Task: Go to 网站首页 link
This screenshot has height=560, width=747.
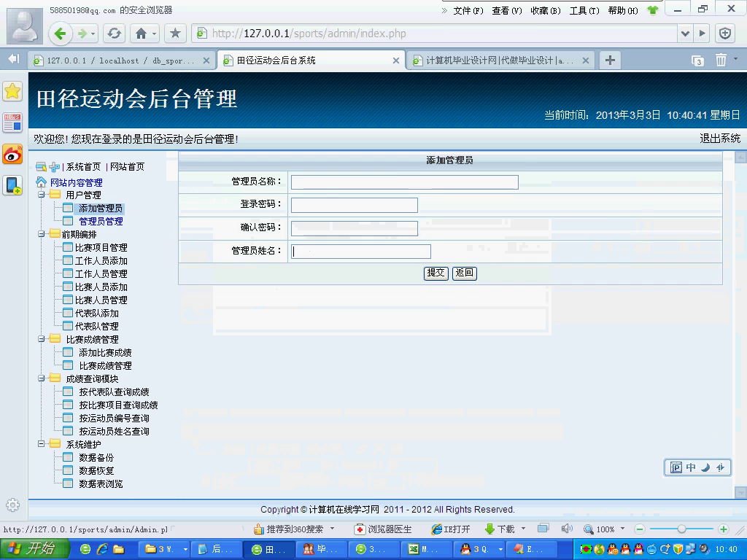Action: [127, 167]
